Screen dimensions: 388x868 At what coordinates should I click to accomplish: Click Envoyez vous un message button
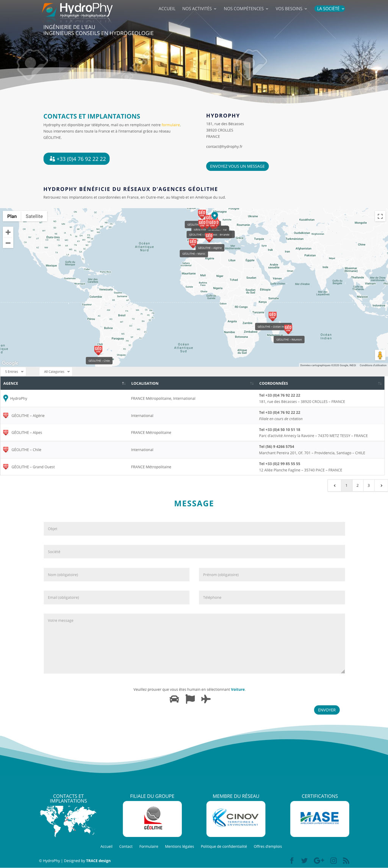click(x=237, y=166)
